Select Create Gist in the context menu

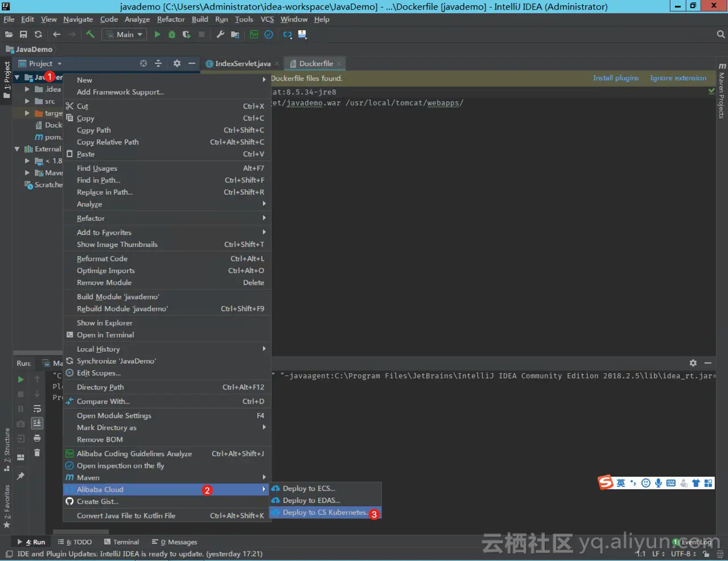167,502
